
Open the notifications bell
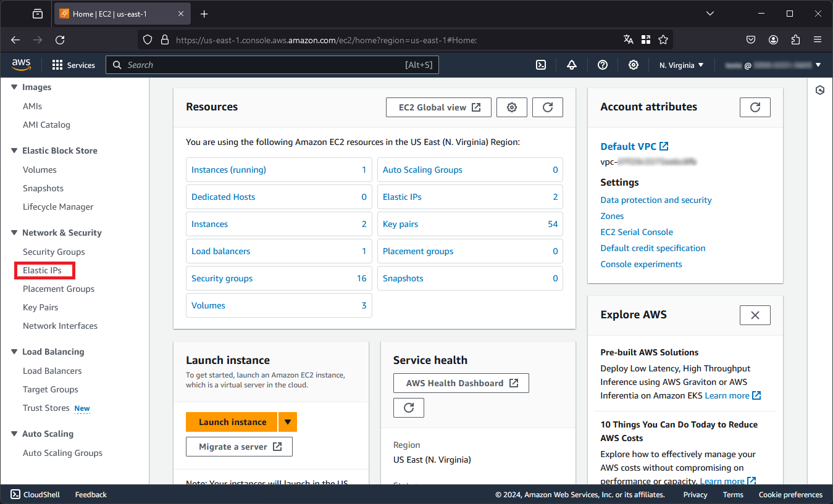coord(572,65)
